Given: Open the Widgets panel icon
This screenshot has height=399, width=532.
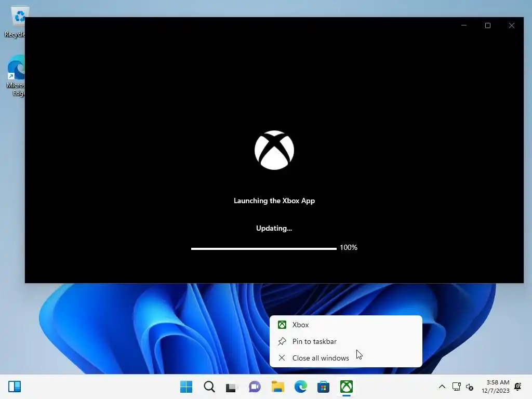Looking at the screenshot, I should tap(15, 387).
